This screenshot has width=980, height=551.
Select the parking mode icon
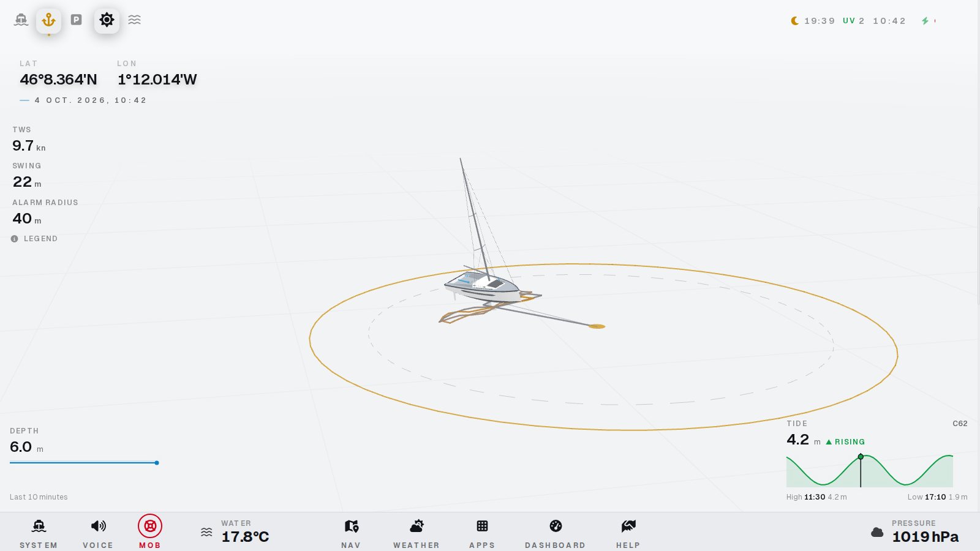tap(76, 20)
